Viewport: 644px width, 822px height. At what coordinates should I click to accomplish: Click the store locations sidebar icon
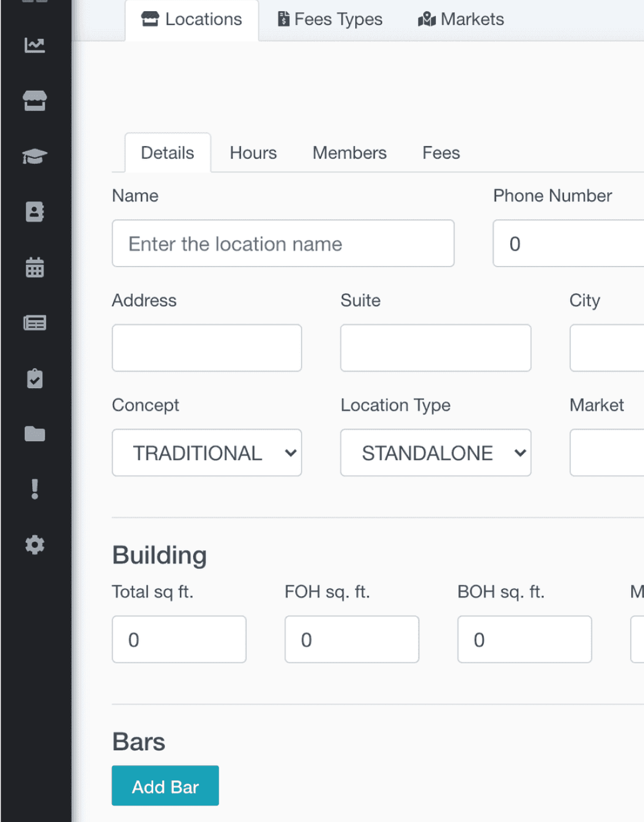click(x=35, y=100)
